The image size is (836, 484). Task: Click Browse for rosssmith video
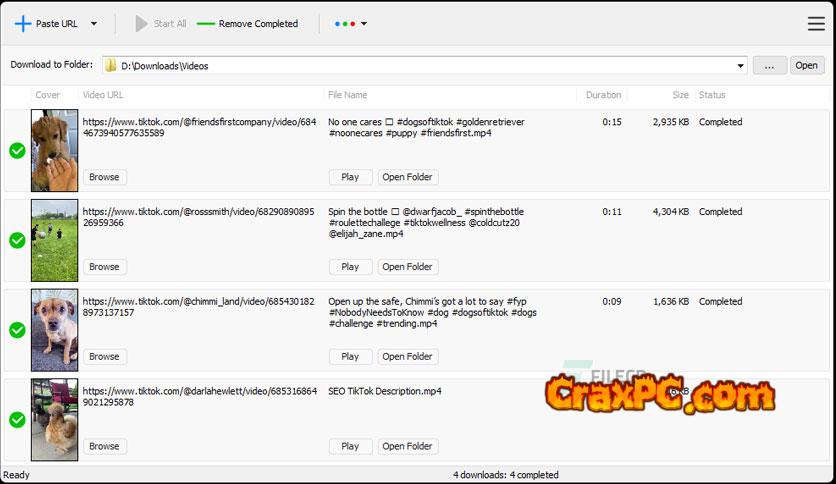click(x=104, y=267)
